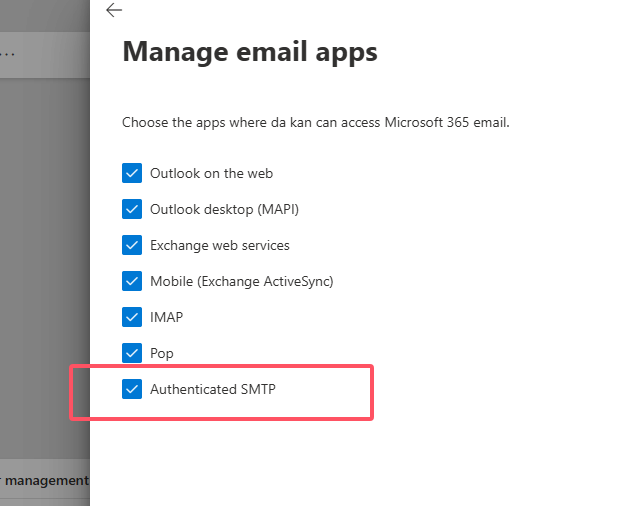
Task: Select the 'Choose the apps where da kan' description
Action: click(x=316, y=123)
